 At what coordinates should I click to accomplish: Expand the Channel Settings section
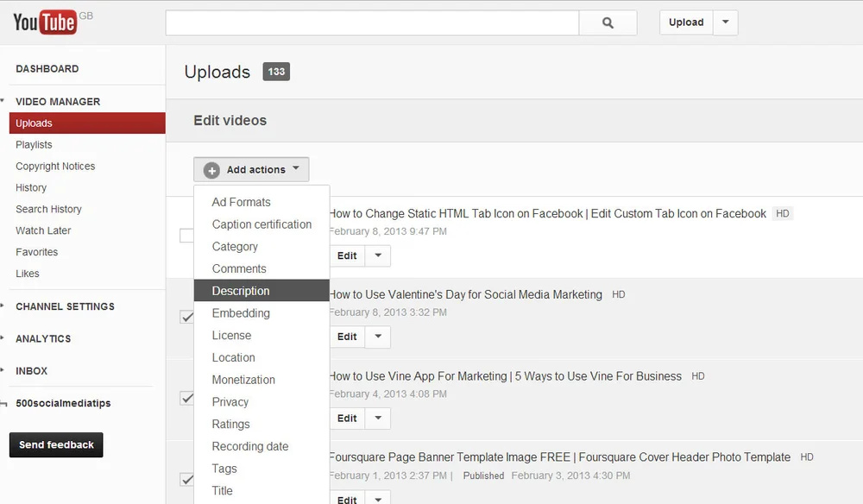65,306
